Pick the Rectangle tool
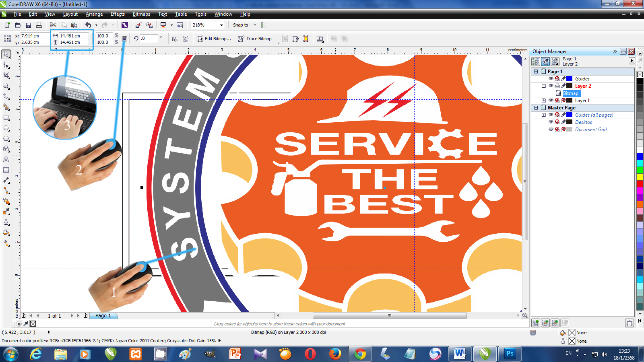The height and width of the screenshot is (362, 644). click(6, 118)
